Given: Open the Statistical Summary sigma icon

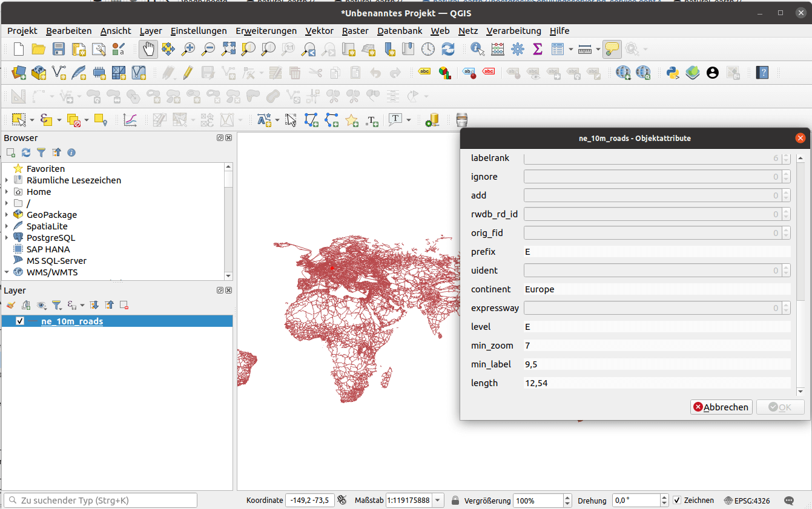Looking at the screenshot, I should (537, 49).
